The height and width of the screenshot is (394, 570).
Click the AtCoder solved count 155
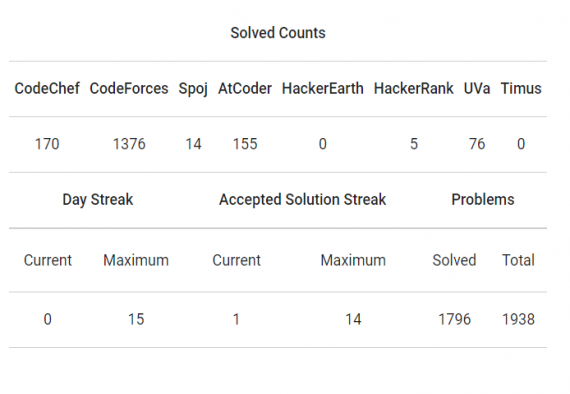click(245, 144)
